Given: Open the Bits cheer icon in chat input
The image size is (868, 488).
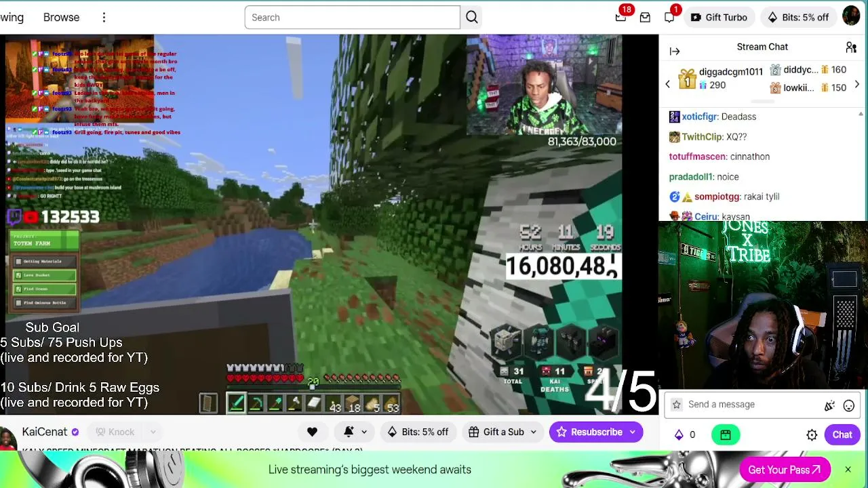Looking at the screenshot, I should pyautogui.click(x=829, y=405).
